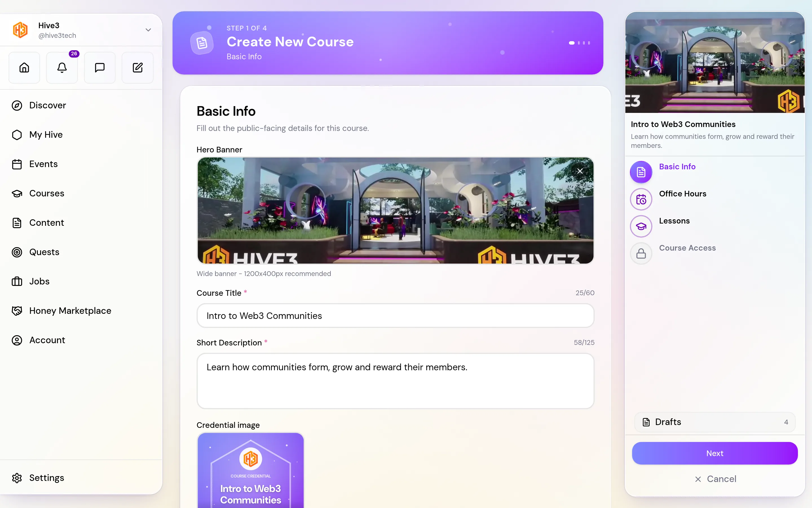
Task: Click the Jobs briefcase icon
Action: 17,282
